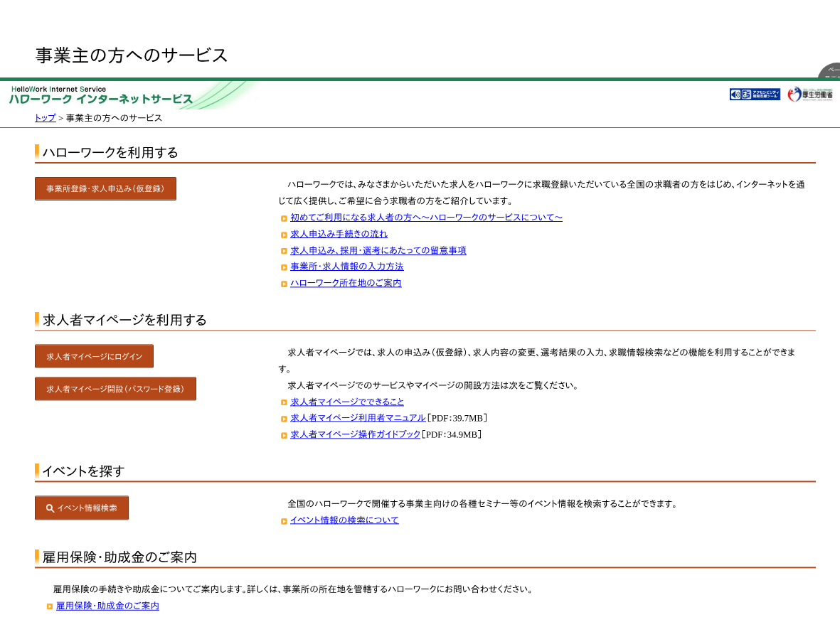The image size is (840, 627).
Task: Open 求人申込み、採用・選考にあたっての留意事項 link
Action: [378, 250]
